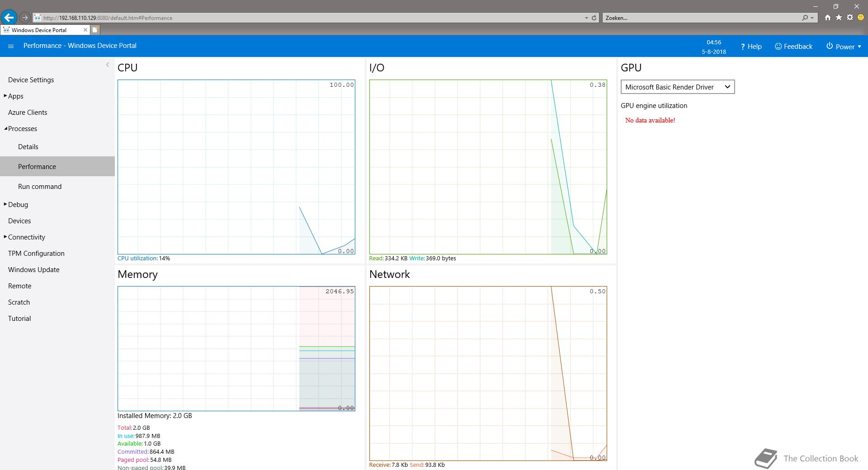The image size is (868, 470).
Task: Open TPM Configuration page
Action: [x=36, y=254]
